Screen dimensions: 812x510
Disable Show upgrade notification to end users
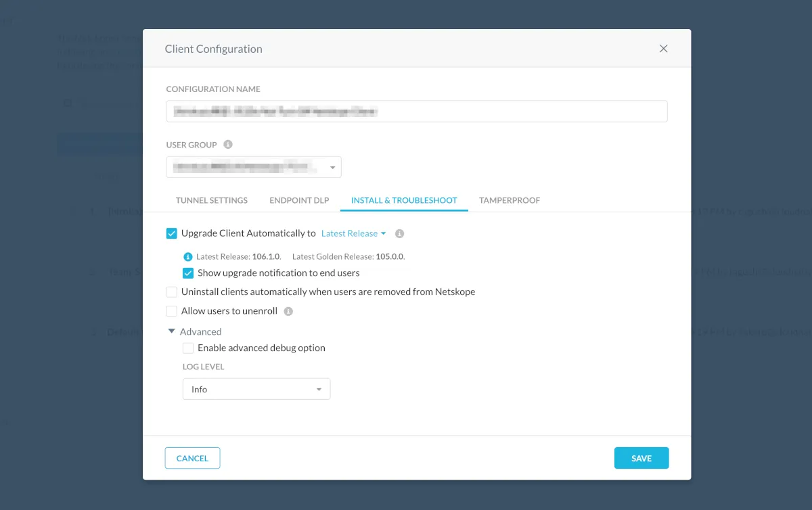tap(188, 273)
